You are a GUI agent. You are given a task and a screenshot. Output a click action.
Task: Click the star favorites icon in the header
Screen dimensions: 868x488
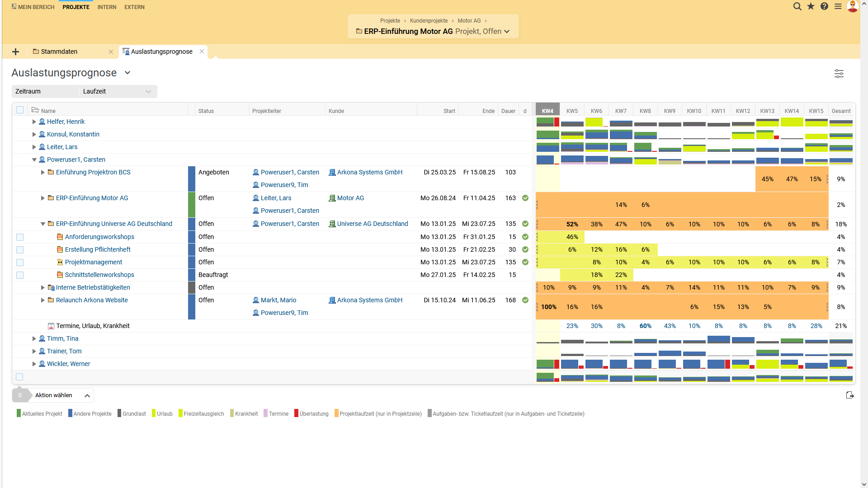[x=811, y=6]
